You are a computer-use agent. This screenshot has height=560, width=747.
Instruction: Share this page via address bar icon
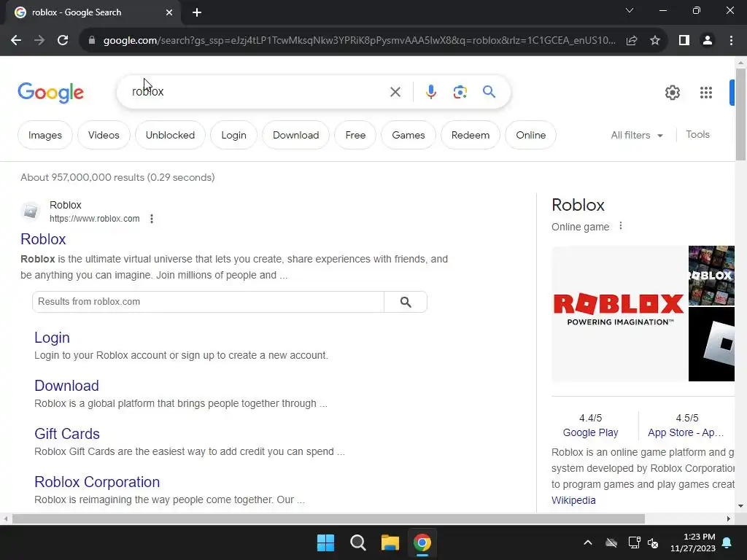(632, 41)
